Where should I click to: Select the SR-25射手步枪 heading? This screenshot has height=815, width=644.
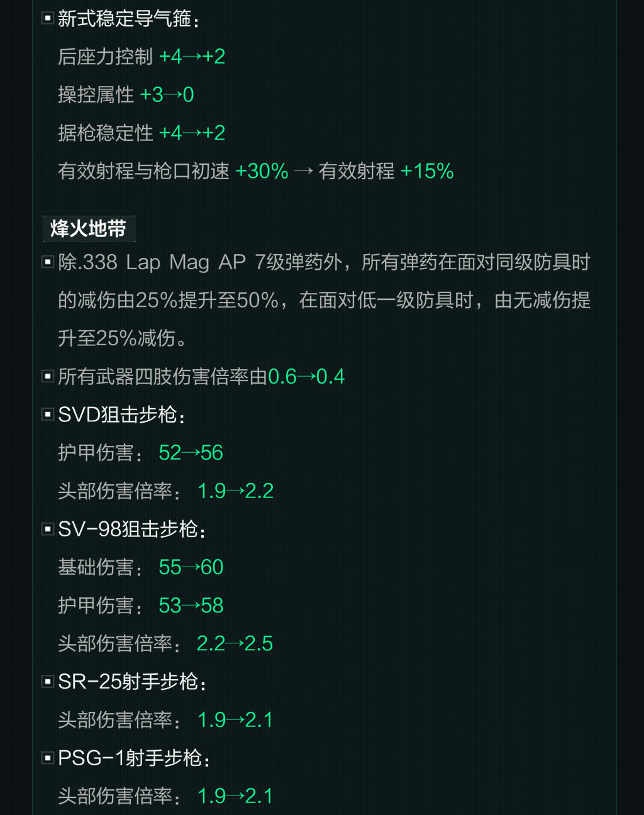click(x=131, y=682)
